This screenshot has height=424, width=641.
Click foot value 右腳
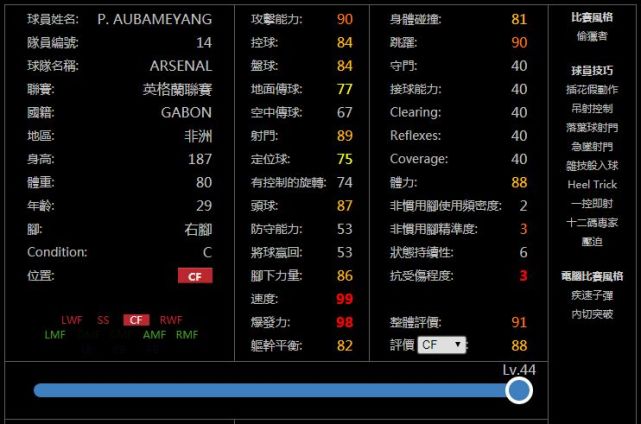[198, 229]
